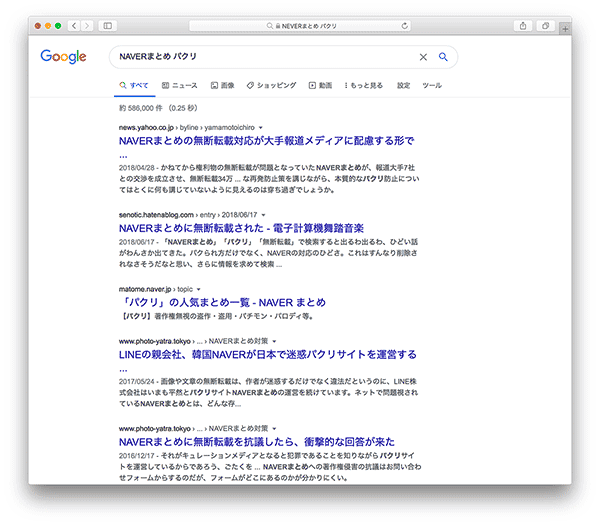The image size is (600, 525).
Task: Click the Google search text field
Action: click(x=260, y=58)
